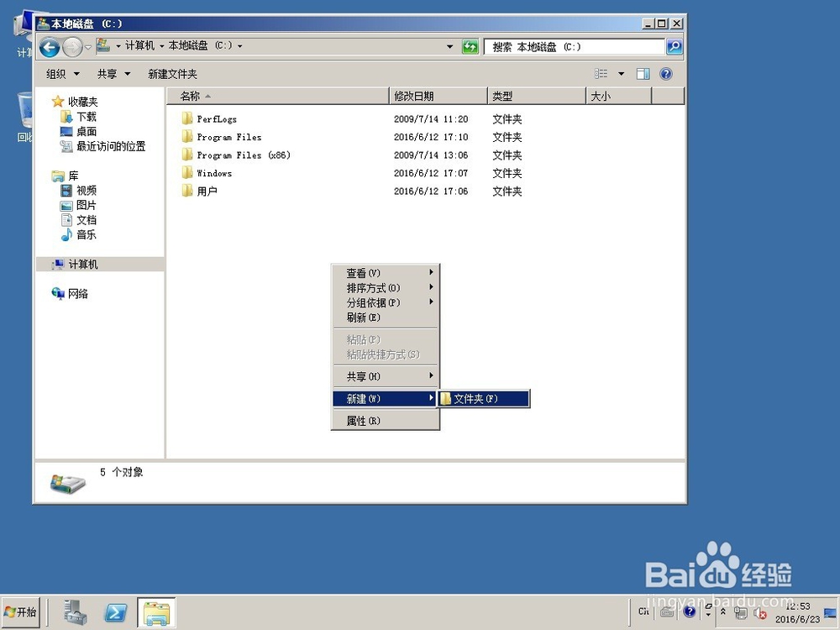Click the 新建文件夹 toolbar button
840x630 pixels.
(172, 73)
